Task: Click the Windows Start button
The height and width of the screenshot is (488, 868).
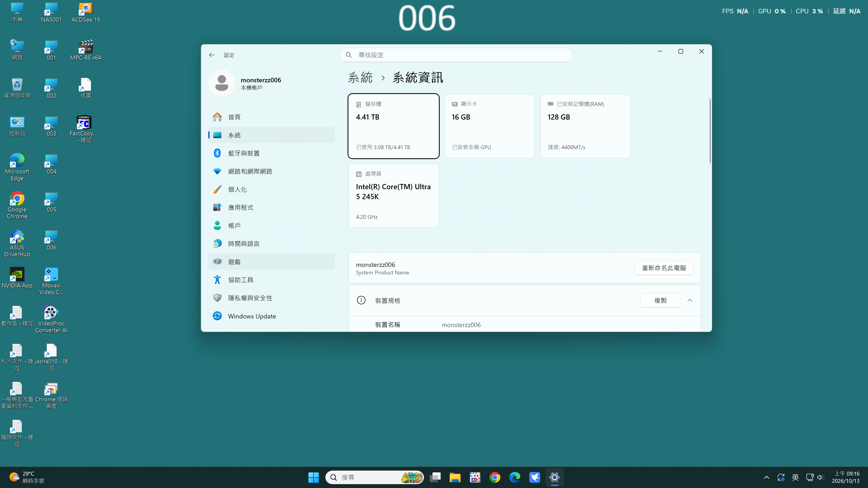Action: point(313,477)
